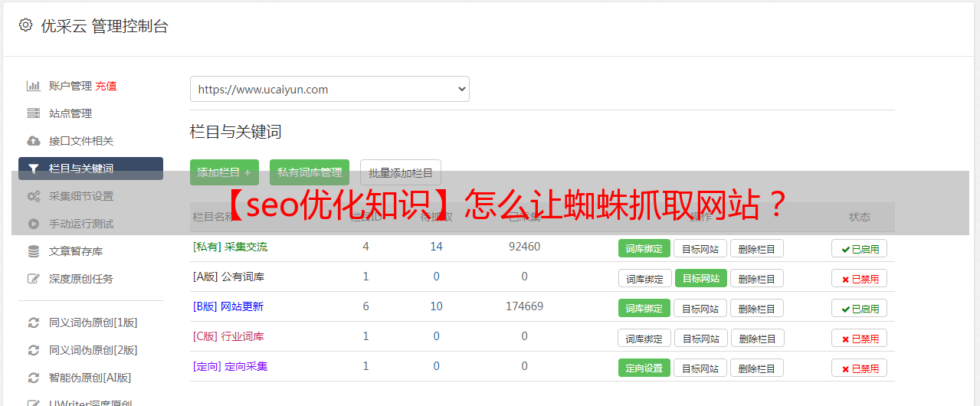The image size is (980, 406).
Task: Click 词库绑定 for 采集交流 row
Action: coord(644,248)
